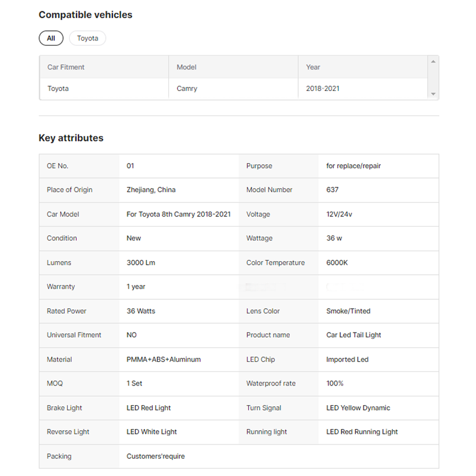The image size is (476, 476).
Task: Click the compatible vehicles scroll down arrow
Action: (x=433, y=94)
